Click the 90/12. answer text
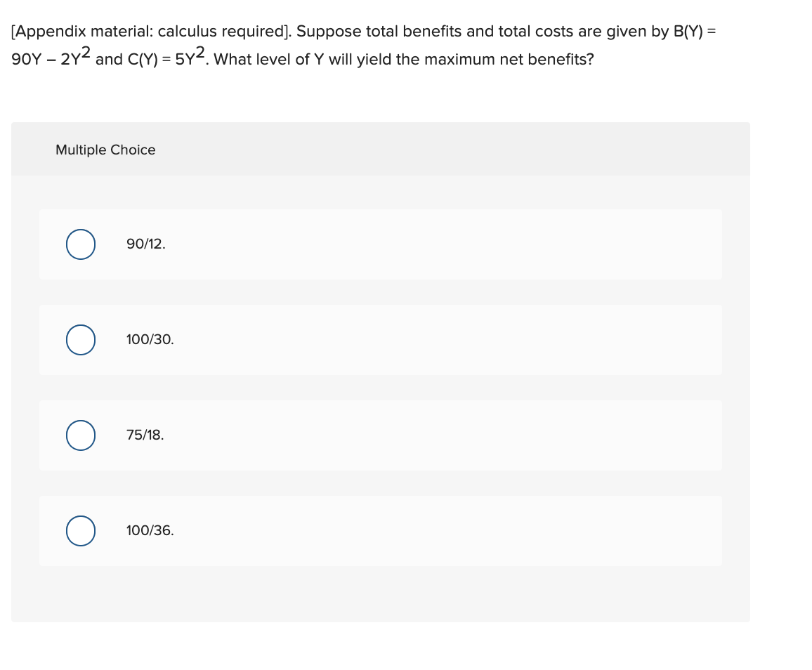Screen dimensions: 812x670 [x=146, y=244]
